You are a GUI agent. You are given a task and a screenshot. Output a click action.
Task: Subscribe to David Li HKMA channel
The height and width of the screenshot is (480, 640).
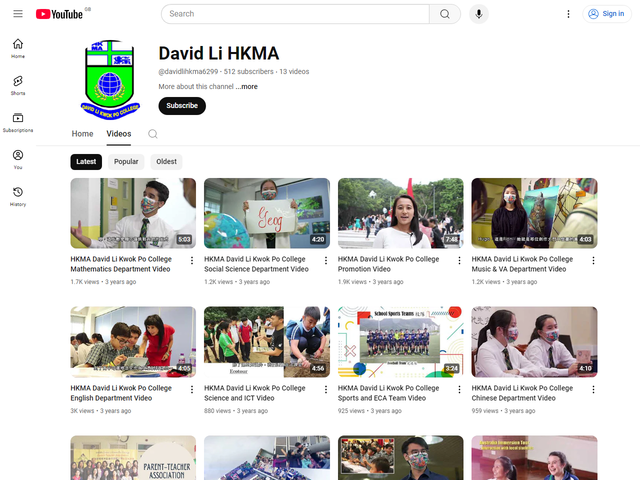(x=182, y=105)
